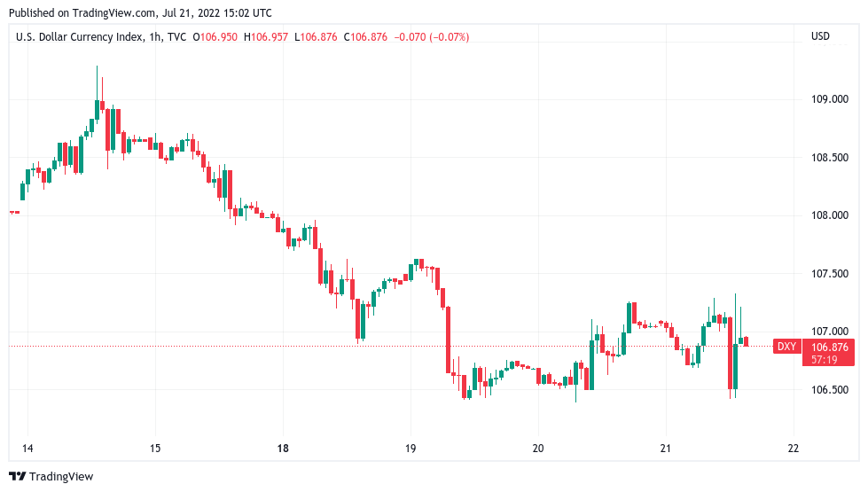Click the date label 18 on time axis
This screenshot has height=492, width=868.
(x=282, y=449)
